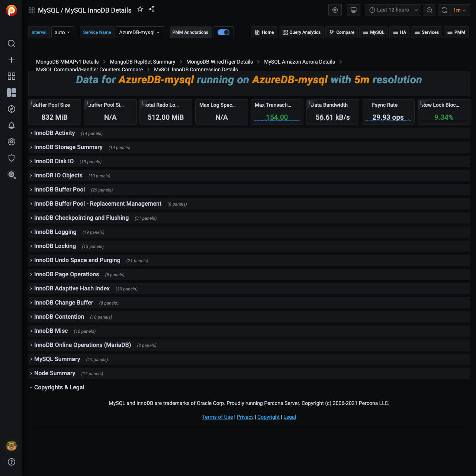This screenshot has height=476, width=476.
Task: Click the Terms of Use link
Action: click(217, 417)
